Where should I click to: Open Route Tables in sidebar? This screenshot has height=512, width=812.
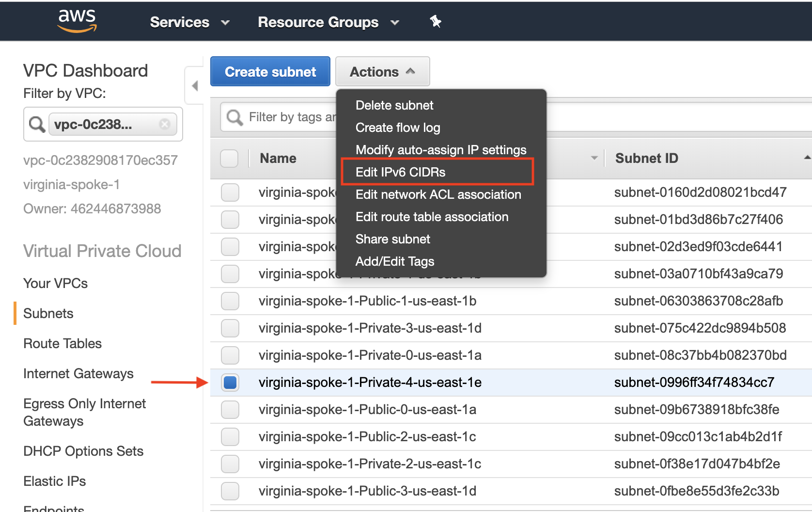pos(62,343)
